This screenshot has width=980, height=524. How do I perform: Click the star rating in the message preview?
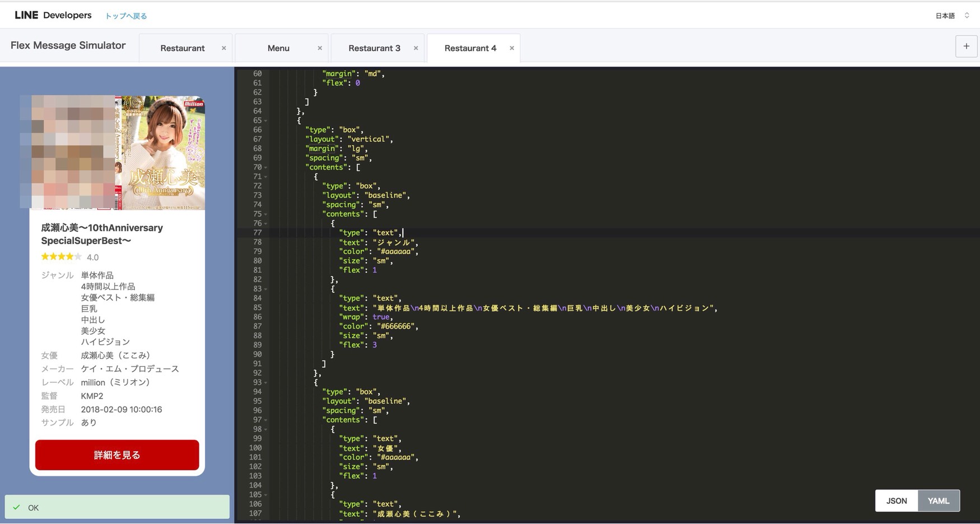click(x=59, y=256)
